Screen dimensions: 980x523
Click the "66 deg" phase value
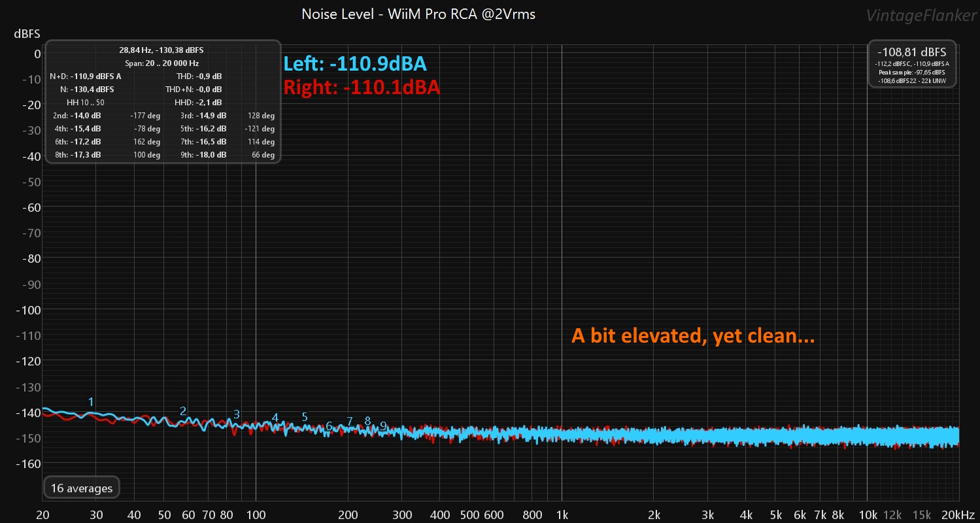click(263, 155)
